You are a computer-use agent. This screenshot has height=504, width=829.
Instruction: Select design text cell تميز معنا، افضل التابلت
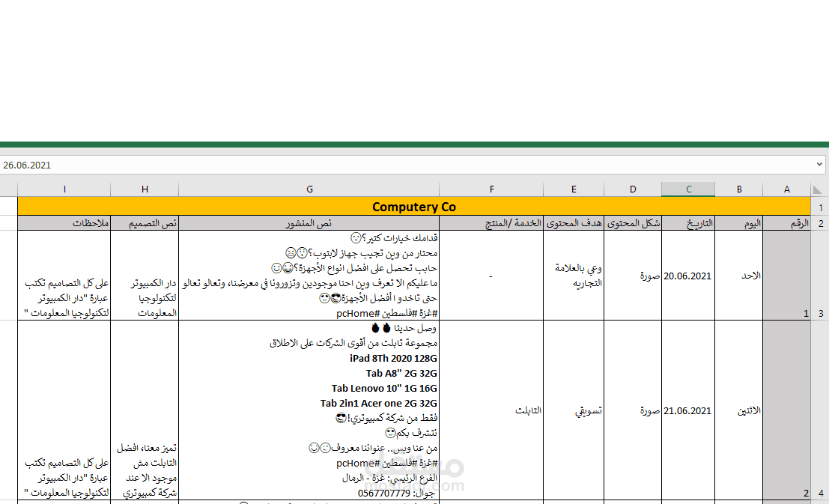click(x=145, y=410)
